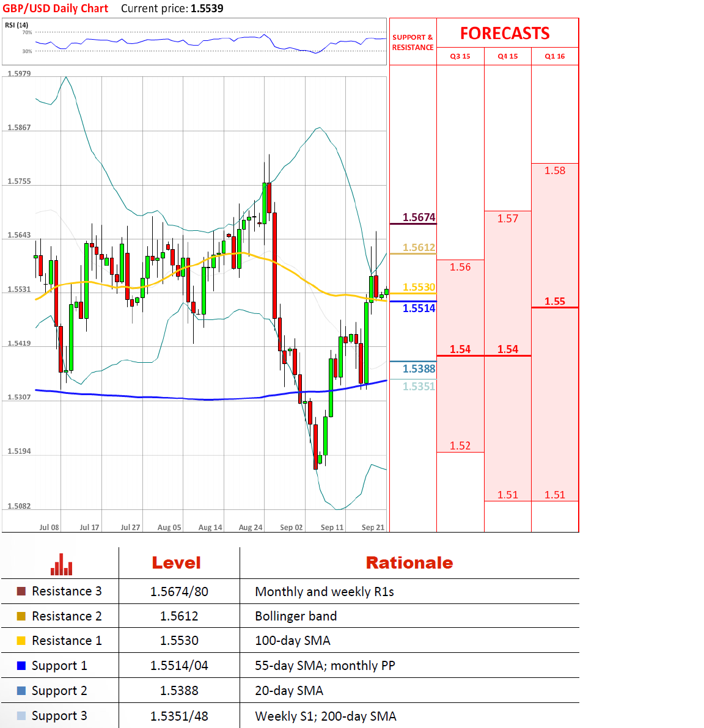Image resolution: width=704 pixels, height=728 pixels.
Task: Click the Bollinger band rationale
Action: tap(296, 616)
